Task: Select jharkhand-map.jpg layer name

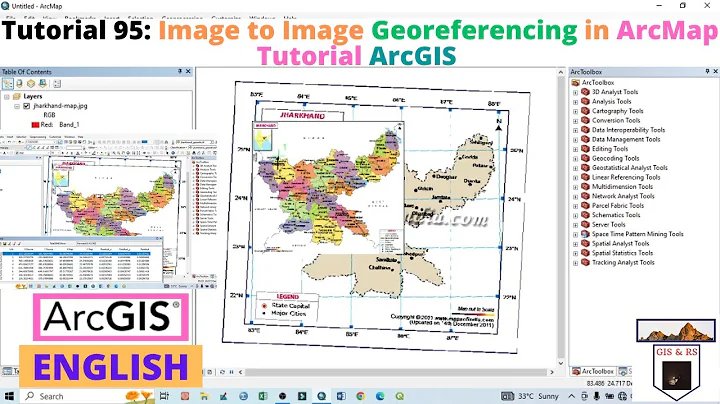Action: pos(60,106)
